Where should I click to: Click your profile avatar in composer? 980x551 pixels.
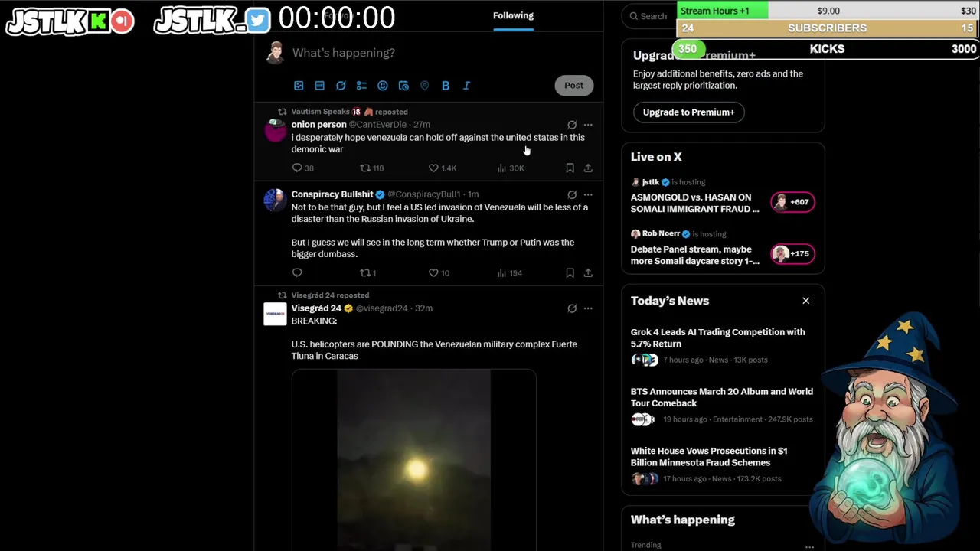(x=275, y=53)
